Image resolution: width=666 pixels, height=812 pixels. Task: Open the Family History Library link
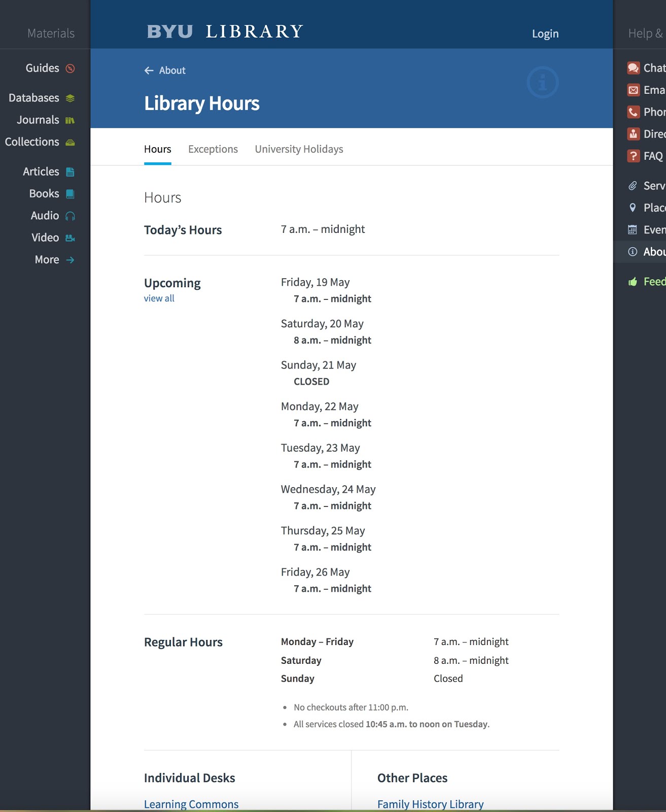coord(431,804)
